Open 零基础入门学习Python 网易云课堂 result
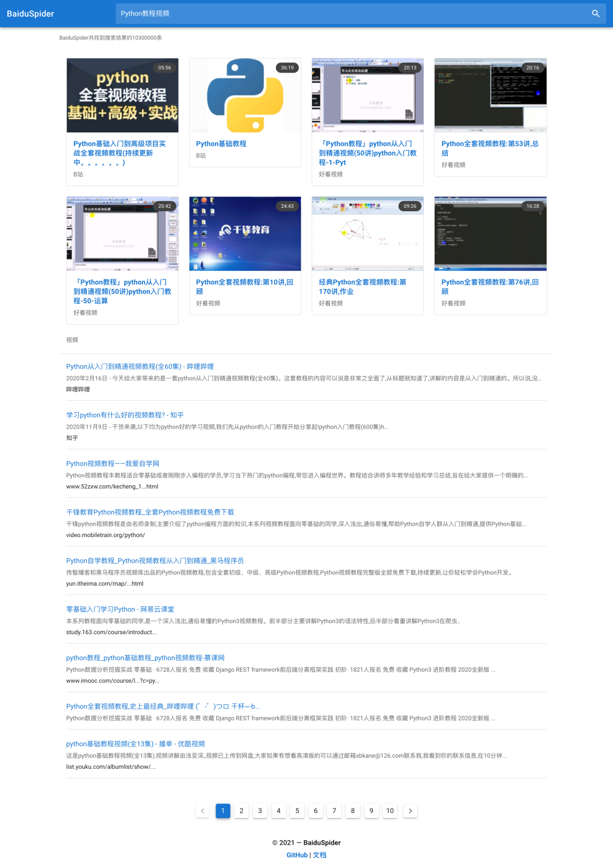 pyautogui.click(x=120, y=609)
